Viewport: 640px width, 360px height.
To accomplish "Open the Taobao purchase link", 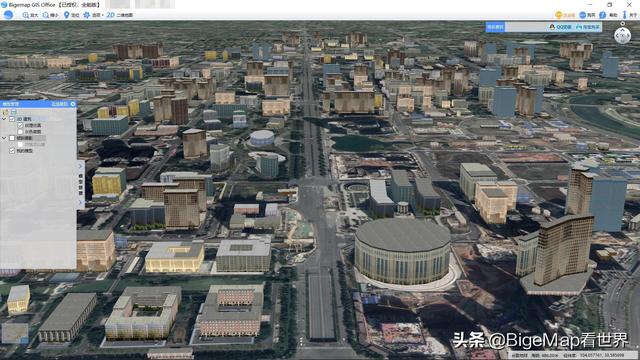I will (x=588, y=27).
